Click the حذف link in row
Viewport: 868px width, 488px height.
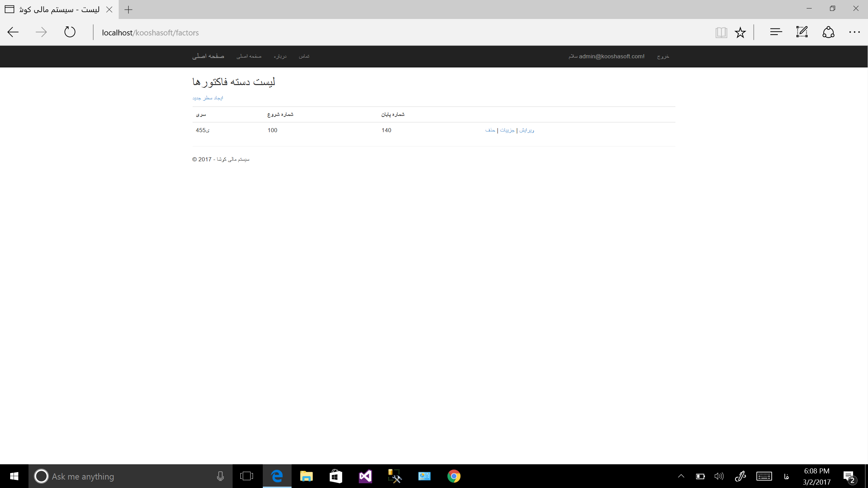pyautogui.click(x=490, y=130)
